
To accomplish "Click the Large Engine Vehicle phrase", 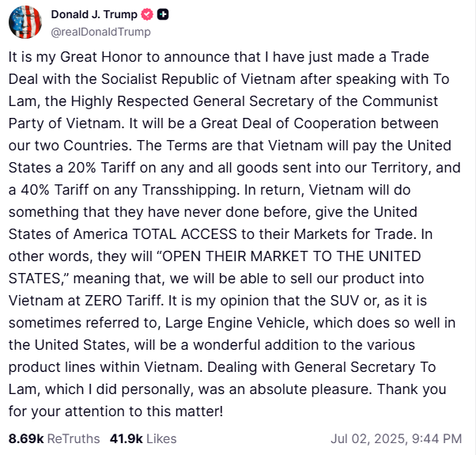I will 236,323.
